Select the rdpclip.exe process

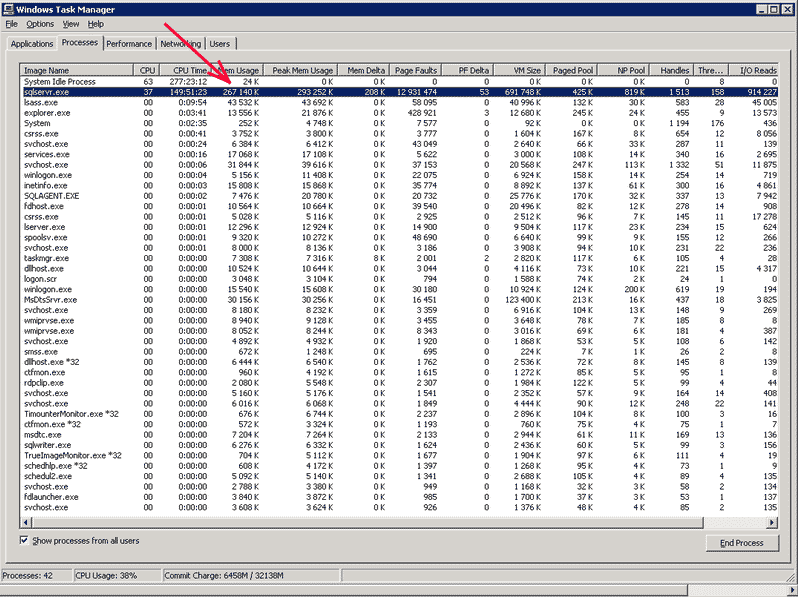[399, 383]
